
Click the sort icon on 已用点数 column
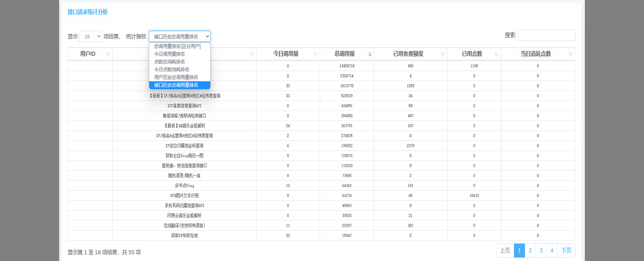(497, 54)
